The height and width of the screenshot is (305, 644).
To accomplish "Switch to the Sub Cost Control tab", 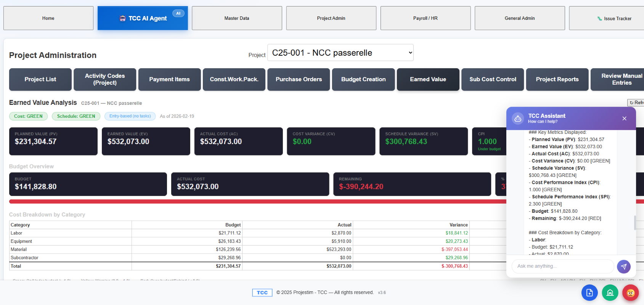I will pyautogui.click(x=493, y=79).
